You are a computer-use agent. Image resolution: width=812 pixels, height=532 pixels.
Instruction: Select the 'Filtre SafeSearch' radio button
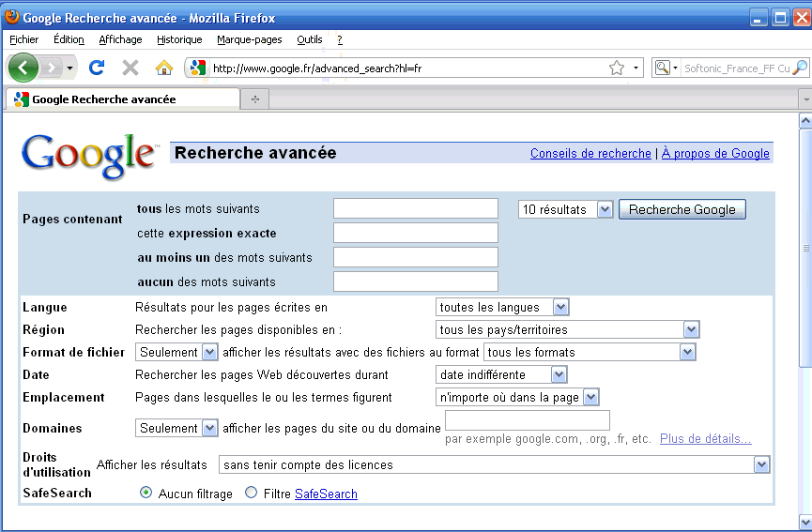[252, 493]
